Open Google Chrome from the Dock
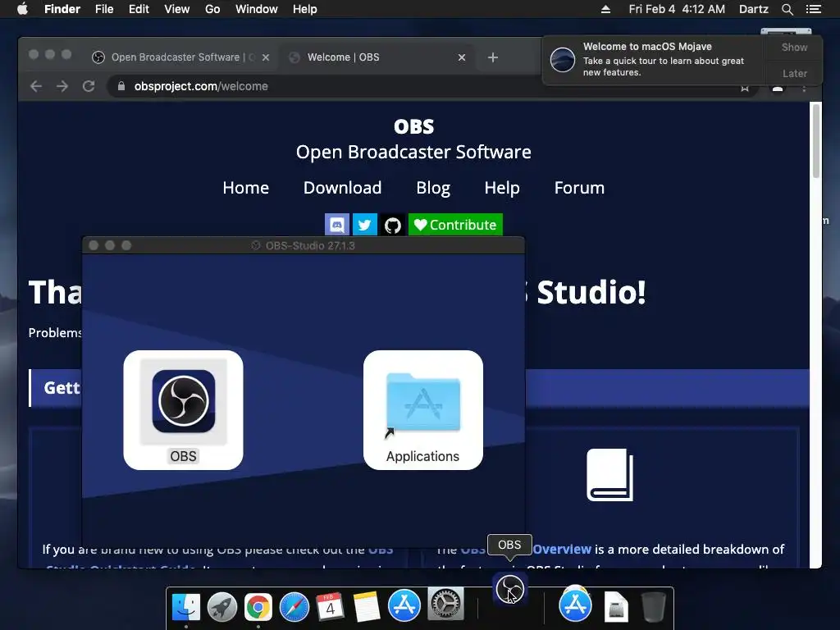 click(x=258, y=607)
